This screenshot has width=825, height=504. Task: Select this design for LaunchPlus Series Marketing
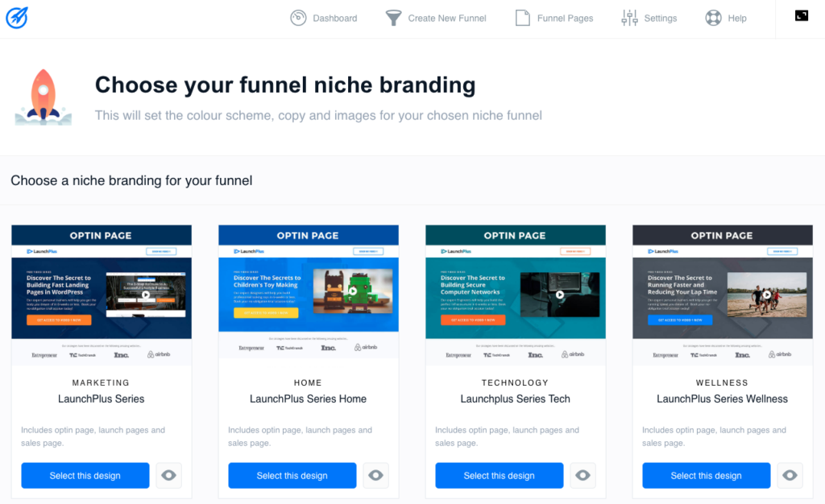point(85,476)
